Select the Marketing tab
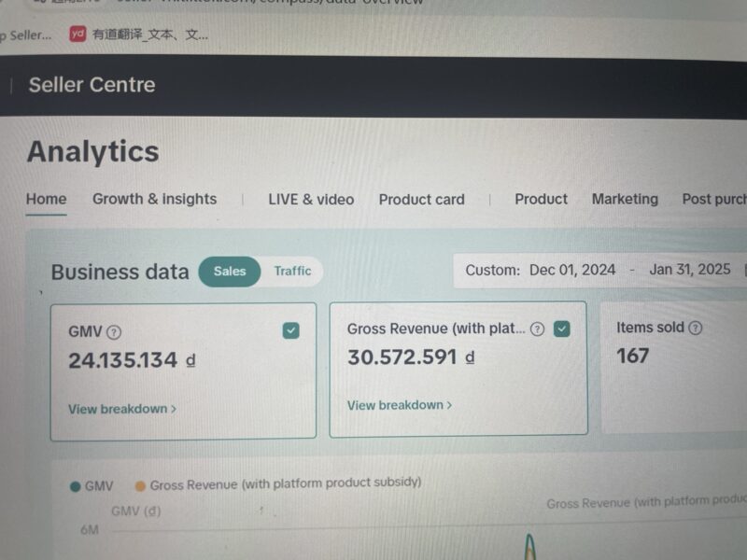Viewport: 747px width, 560px height. [x=625, y=199]
